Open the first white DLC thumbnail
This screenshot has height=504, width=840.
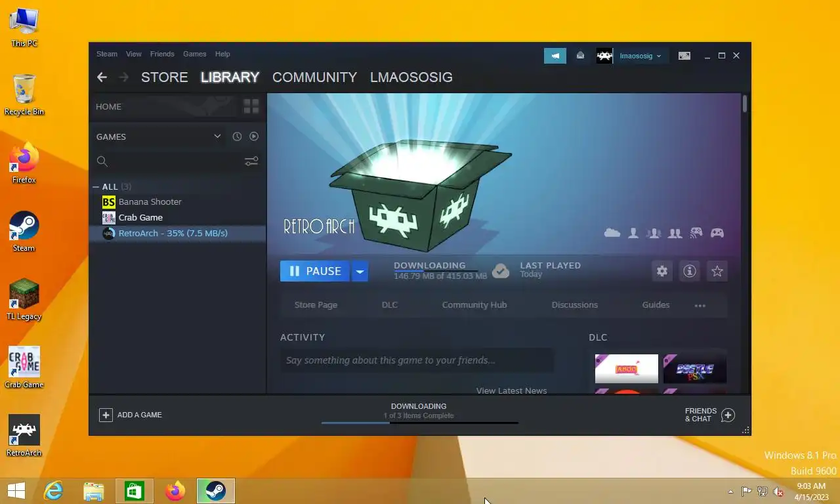(627, 369)
